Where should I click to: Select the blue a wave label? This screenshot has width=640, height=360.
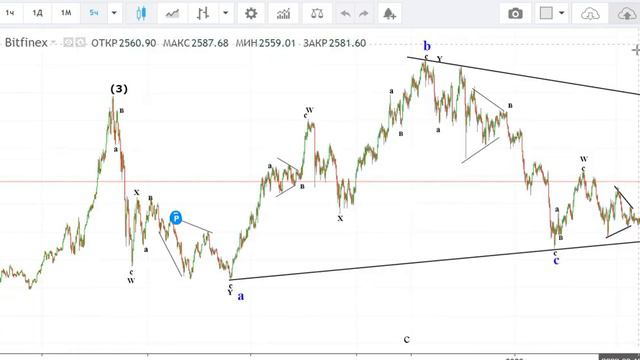[x=241, y=296]
